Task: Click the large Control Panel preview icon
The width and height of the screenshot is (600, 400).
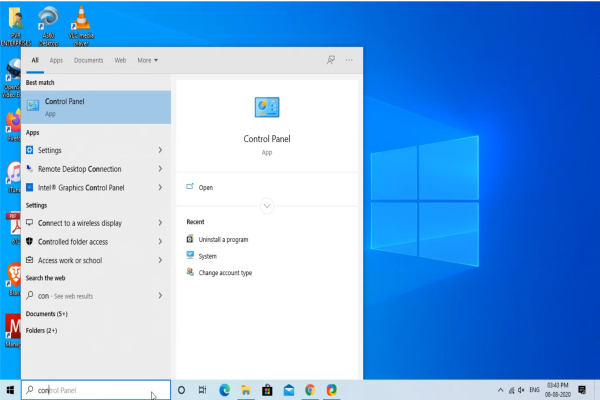Action: tap(267, 107)
